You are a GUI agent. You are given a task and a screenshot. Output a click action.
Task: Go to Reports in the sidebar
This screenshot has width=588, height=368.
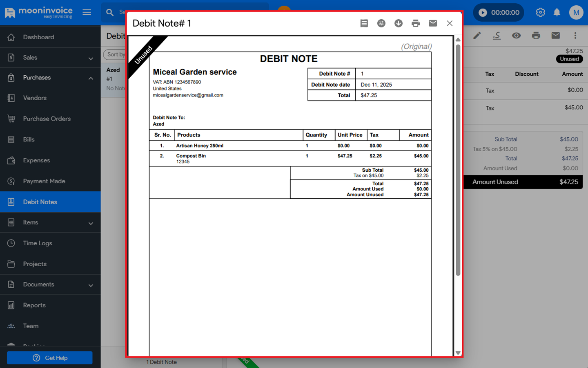[34, 305]
